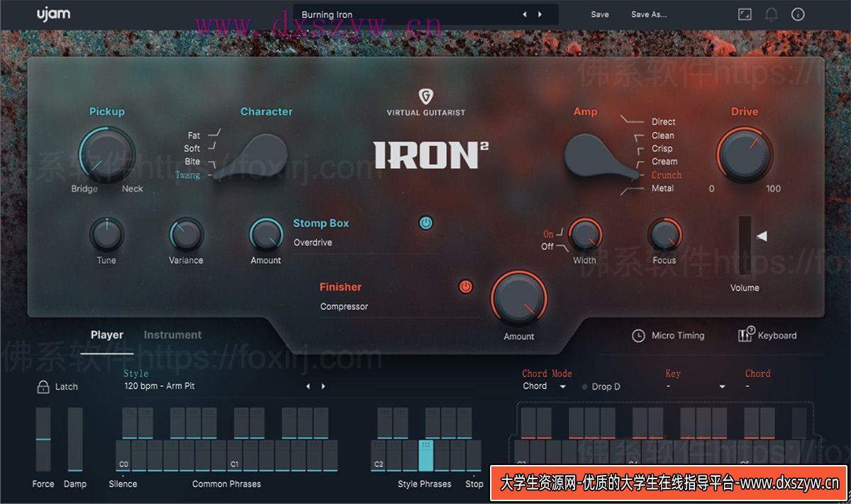Image resolution: width=851 pixels, height=504 pixels.
Task: Click the Pickup Bridge label
Action: pos(84,189)
